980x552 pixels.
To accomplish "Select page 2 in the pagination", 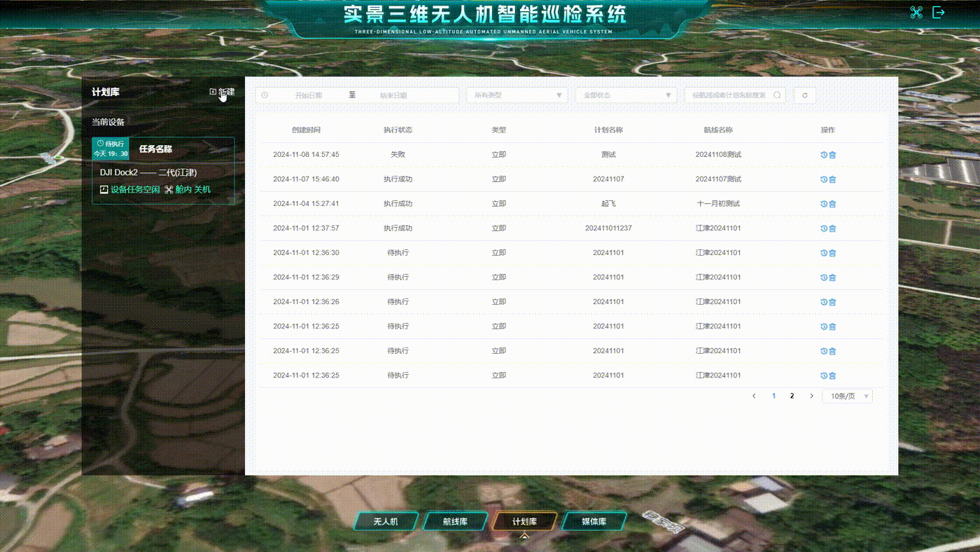I will pos(792,396).
